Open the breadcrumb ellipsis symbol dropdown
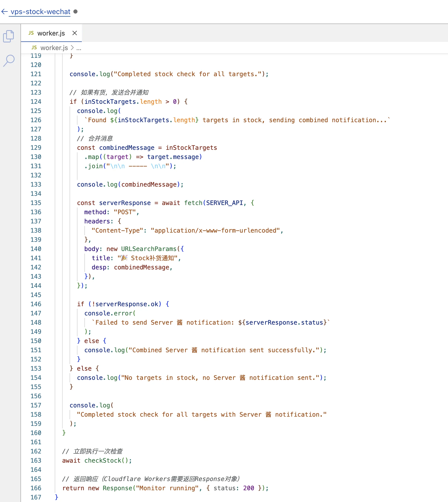448x502 pixels. [x=79, y=48]
